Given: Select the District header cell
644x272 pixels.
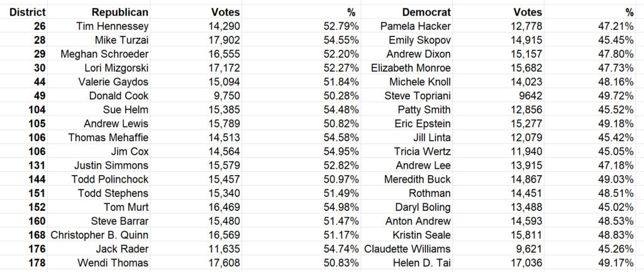Looking at the screenshot, I should click(x=24, y=13).
